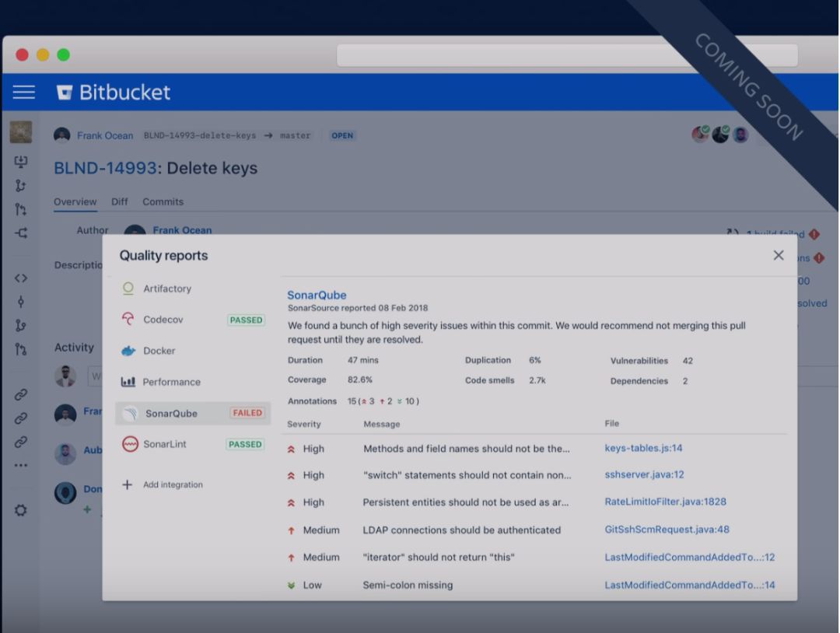840x633 pixels.
Task: Open keys-tables.js:14 file link
Action: 643,448
